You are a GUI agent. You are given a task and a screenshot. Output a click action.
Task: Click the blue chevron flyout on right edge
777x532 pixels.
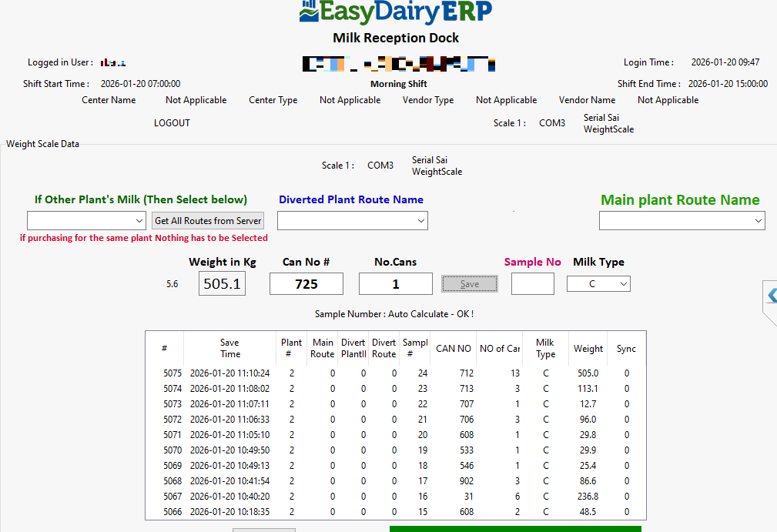[x=771, y=295]
